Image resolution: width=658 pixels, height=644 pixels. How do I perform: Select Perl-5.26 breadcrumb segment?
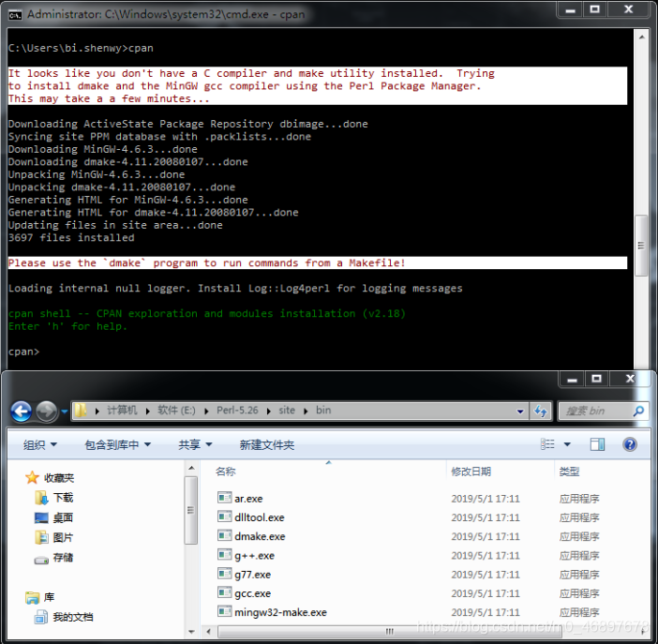coord(237,411)
